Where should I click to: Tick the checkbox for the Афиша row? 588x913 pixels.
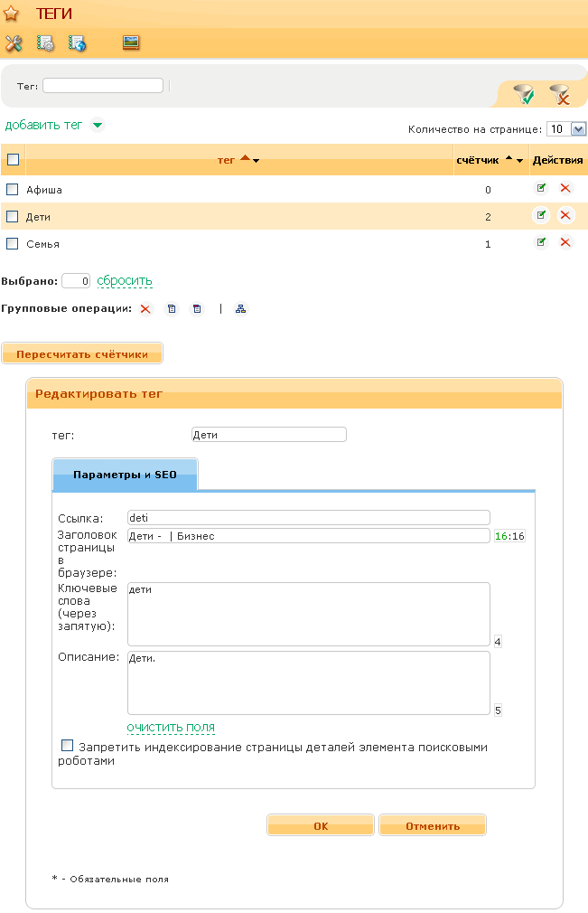(x=13, y=190)
